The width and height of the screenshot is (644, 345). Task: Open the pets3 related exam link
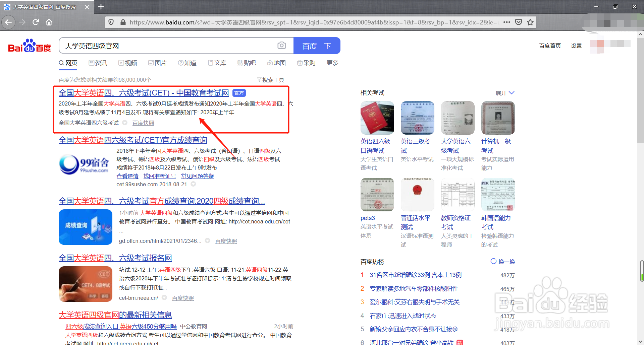point(368,218)
